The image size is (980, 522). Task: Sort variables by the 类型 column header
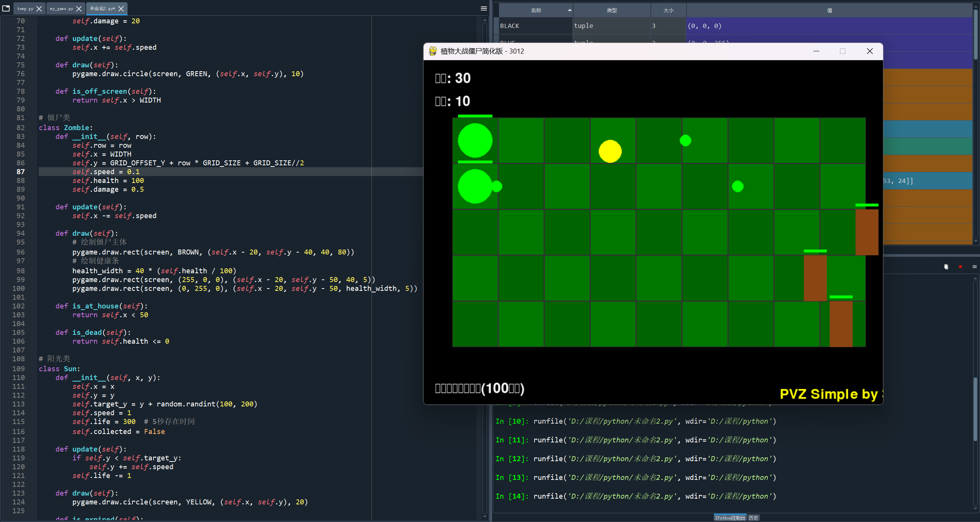coord(612,10)
